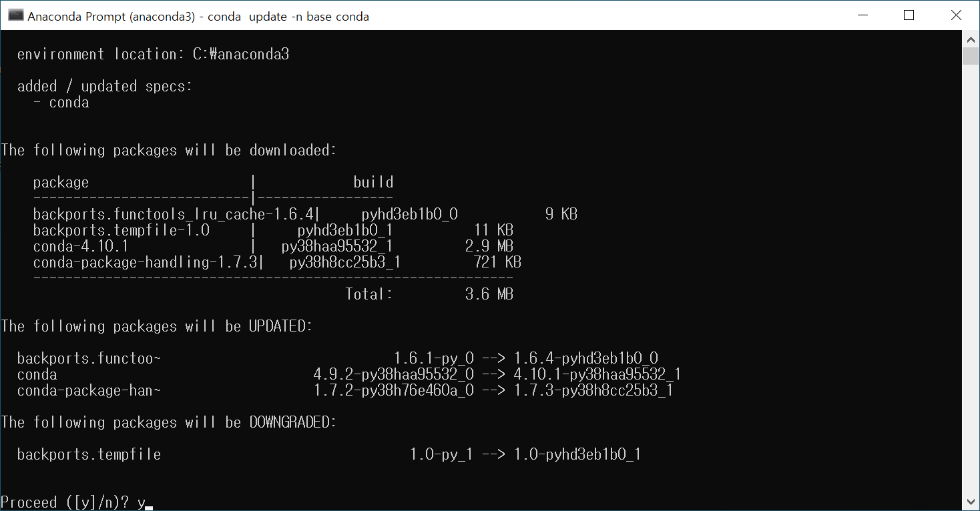Click 'backports.tempfile' in DOWNGRADED list
The height and width of the screenshot is (511, 980).
pyautogui.click(x=89, y=454)
